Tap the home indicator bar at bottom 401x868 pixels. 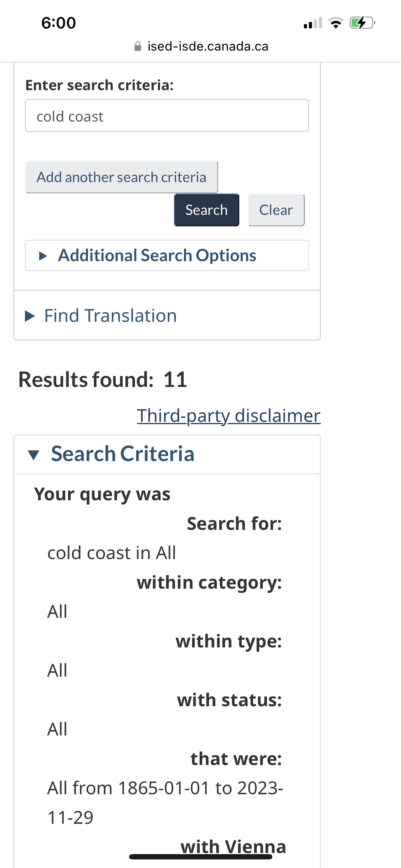point(201,857)
